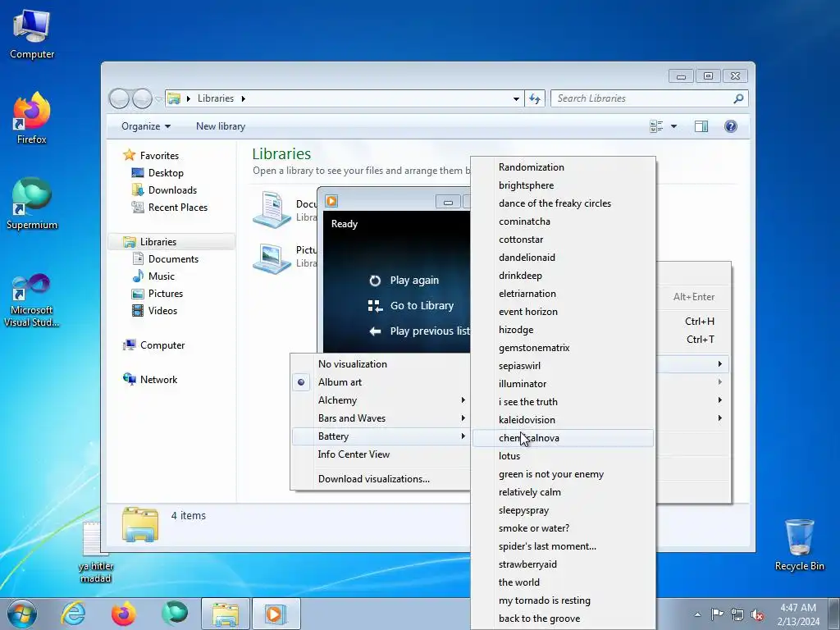Pick the chemicalnova visualization
840x630 pixels.
[563, 438]
